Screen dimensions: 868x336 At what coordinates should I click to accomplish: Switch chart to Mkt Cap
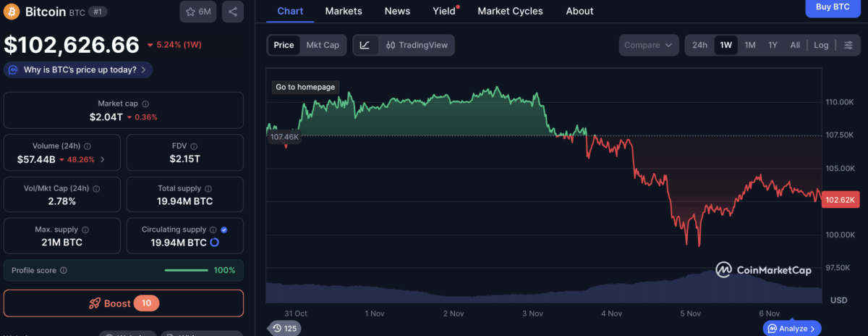click(x=323, y=45)
